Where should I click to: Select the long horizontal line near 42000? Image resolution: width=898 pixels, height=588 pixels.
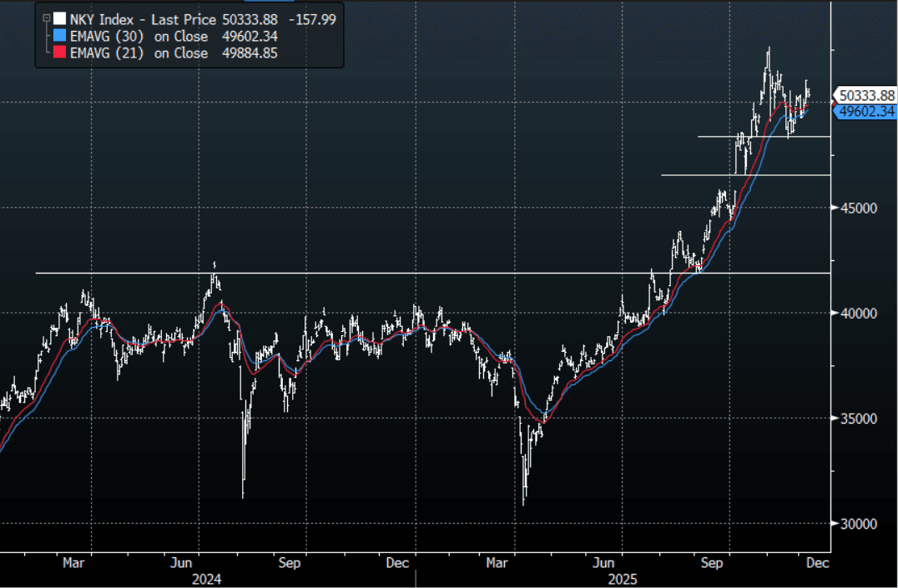point(334,273)
